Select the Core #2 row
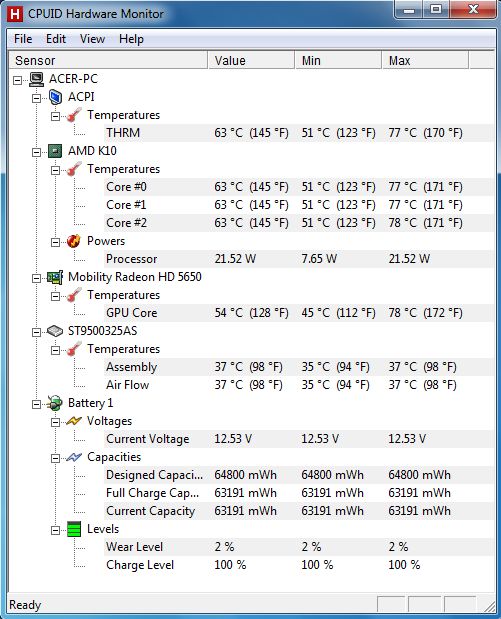The image size is (501, 619). [x=299, y=223]
